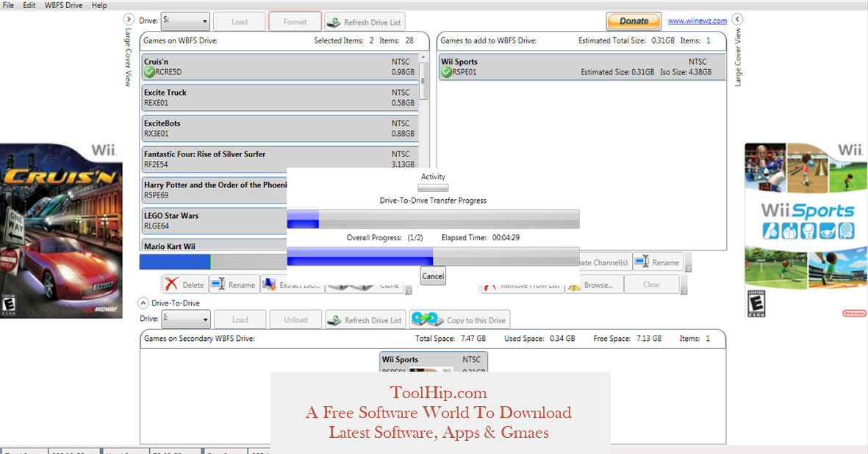Screen dimensions: 868x454
Task: Click the Format button
Action: coord(295,22)
